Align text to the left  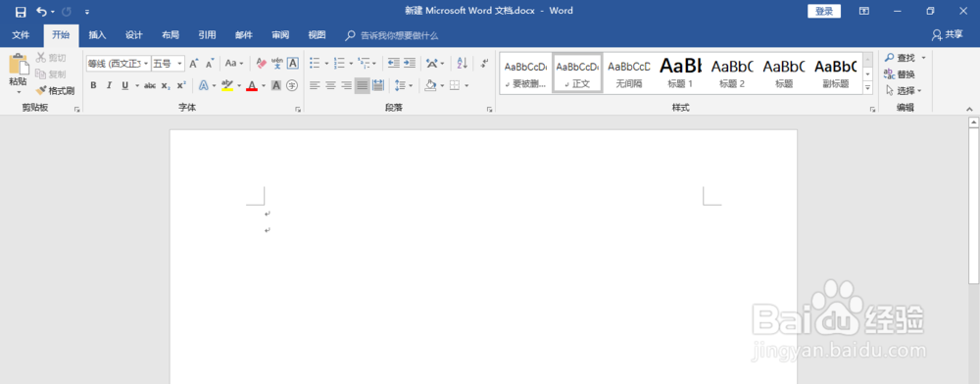315,85
